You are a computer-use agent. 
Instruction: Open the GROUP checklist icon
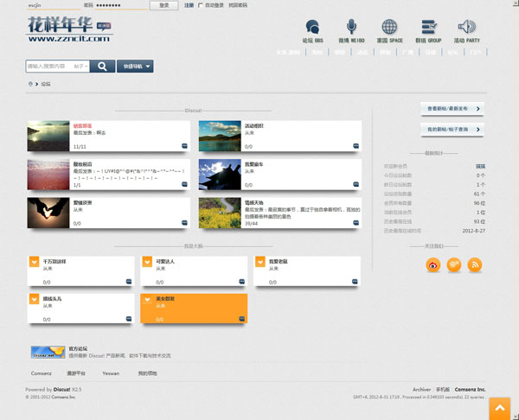(x=429, y=27)
